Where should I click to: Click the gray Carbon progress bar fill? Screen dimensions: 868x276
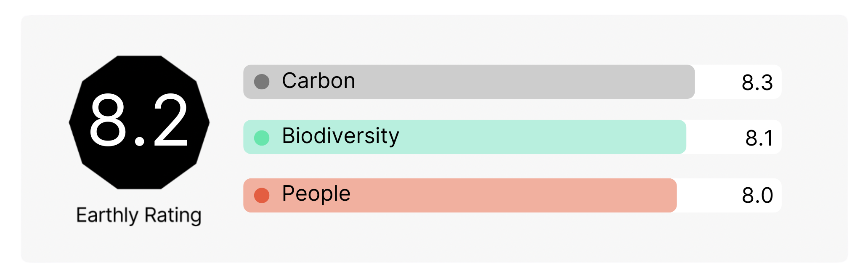click(505, 82)
